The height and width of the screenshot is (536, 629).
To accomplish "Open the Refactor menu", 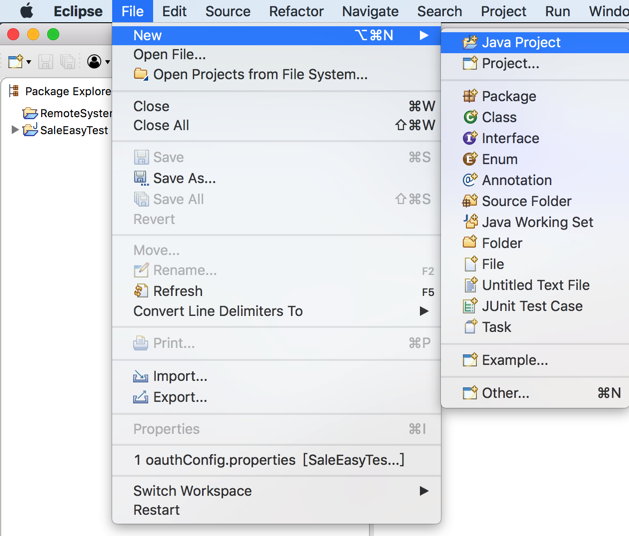I will click(x=296, y=11).
